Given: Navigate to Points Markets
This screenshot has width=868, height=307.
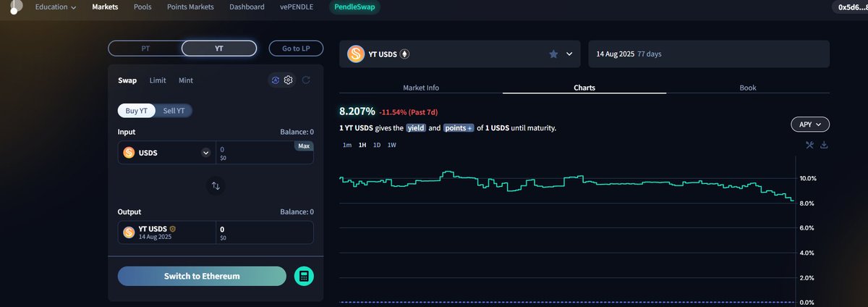Looking at the screenshot, I should 191,7.
